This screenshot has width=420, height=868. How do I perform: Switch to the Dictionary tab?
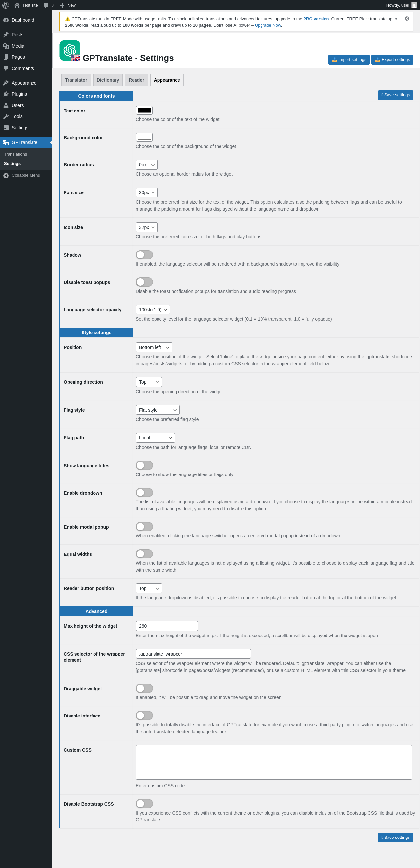(108, 80)
